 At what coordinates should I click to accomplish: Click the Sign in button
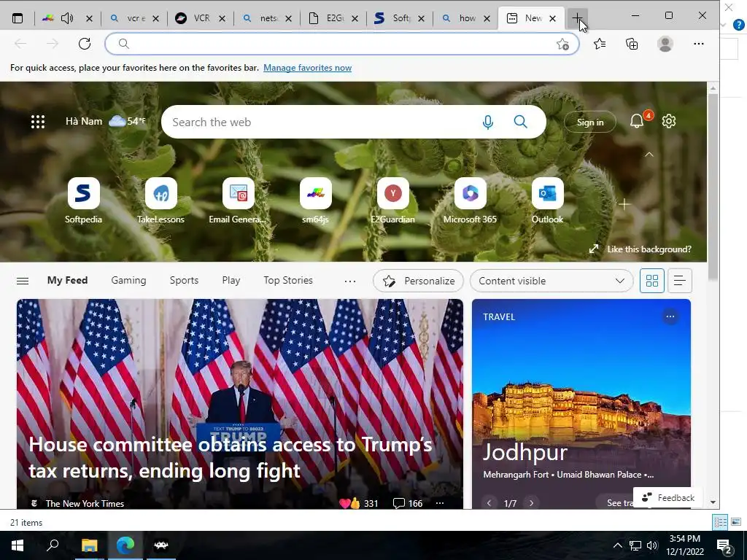pos(589,122)
